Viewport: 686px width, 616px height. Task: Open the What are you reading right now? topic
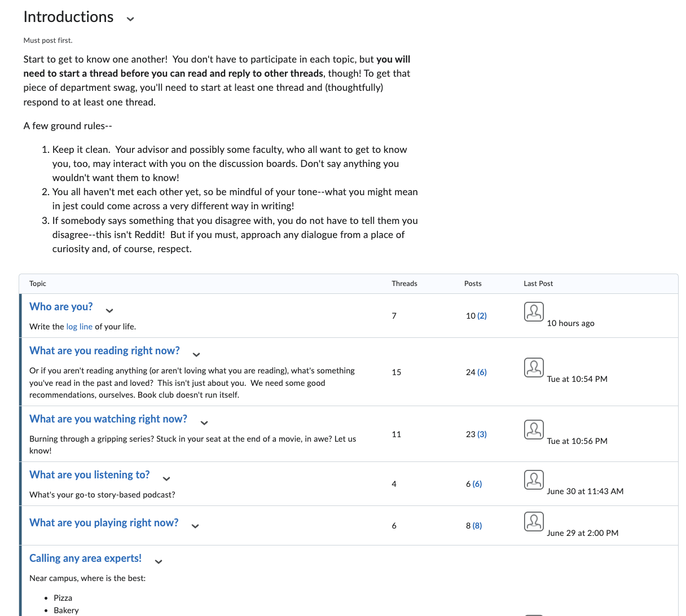(104, 351)
